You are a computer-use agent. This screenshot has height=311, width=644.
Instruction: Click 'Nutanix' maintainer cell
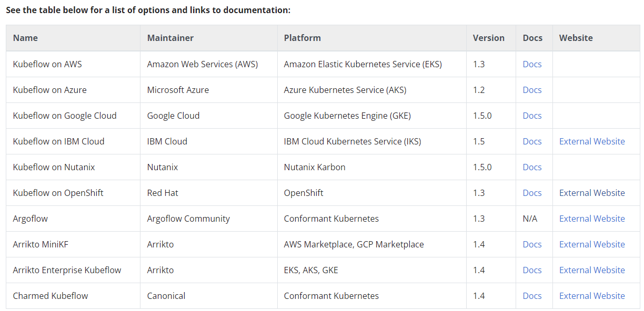tap(209, 167)
